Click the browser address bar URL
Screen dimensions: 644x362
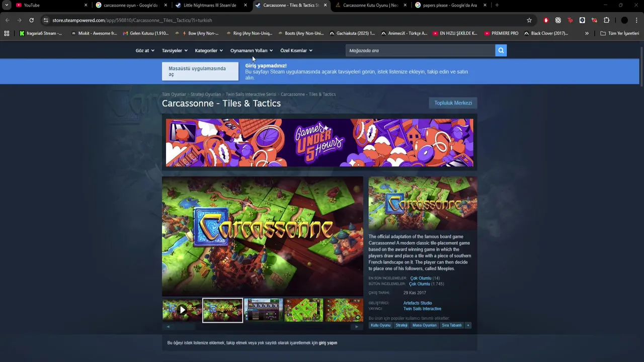coord(132,20)
